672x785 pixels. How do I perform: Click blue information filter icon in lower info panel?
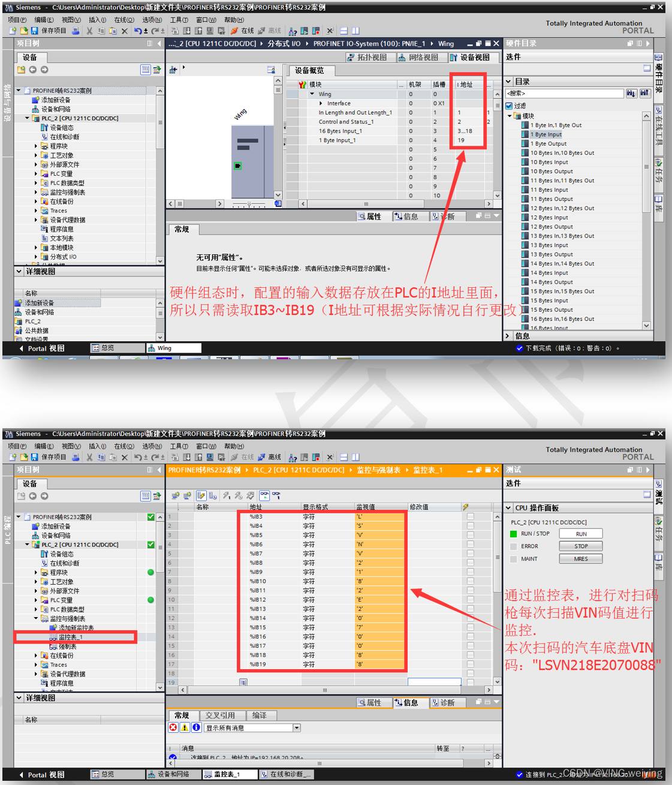tap(196, 727)
